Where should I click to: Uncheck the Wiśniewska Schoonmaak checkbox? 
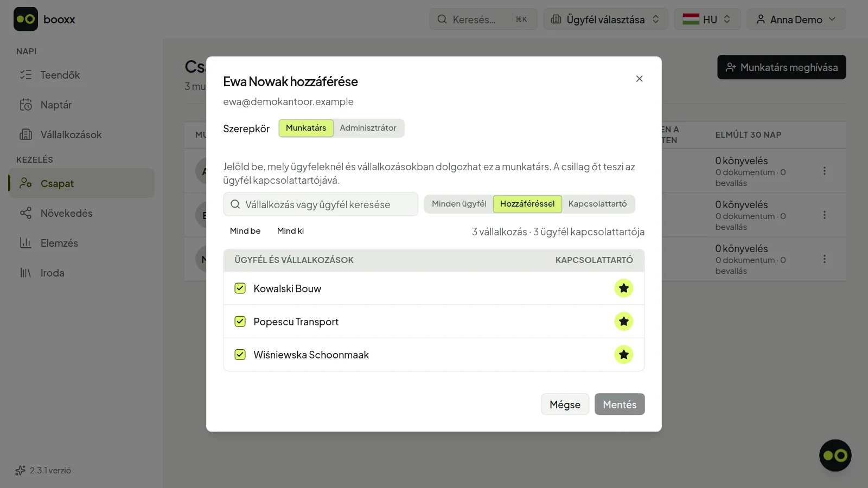coord(240,355)
